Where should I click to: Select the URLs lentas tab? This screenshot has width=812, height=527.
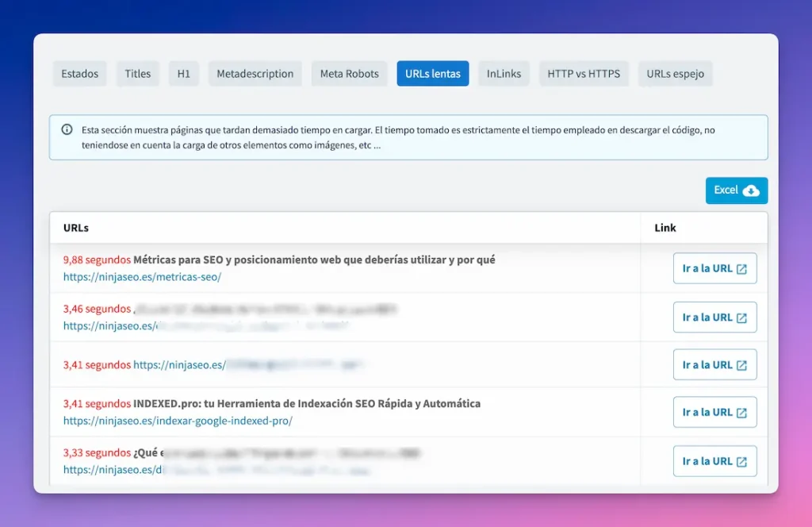click(x=432, y=73)
